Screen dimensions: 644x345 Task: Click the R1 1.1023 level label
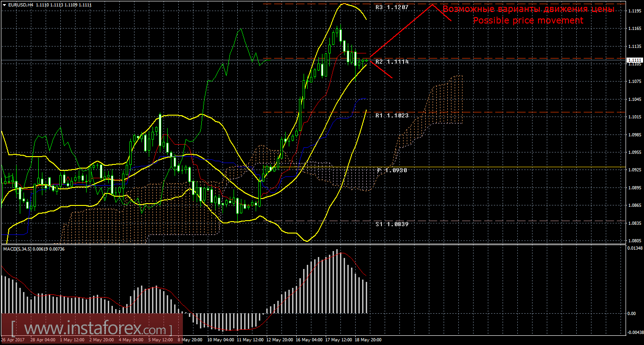coord(392,116)
